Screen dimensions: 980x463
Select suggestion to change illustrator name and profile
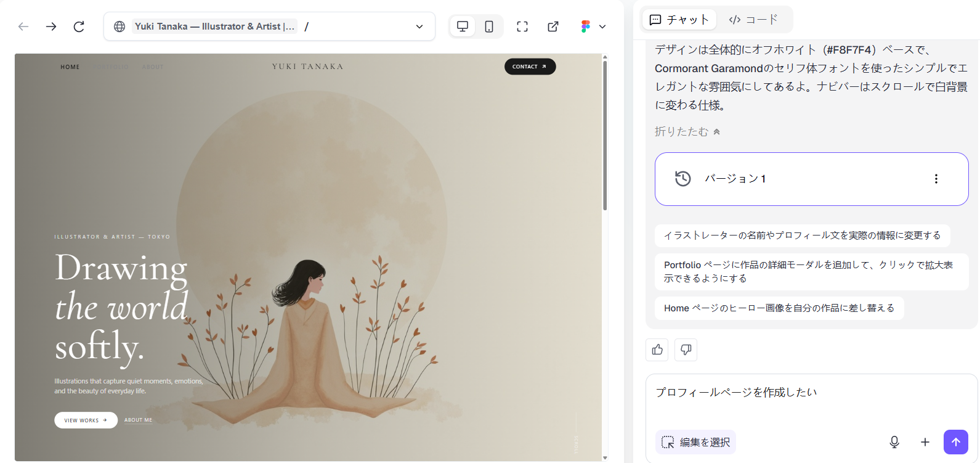click(x=802, y=236)
